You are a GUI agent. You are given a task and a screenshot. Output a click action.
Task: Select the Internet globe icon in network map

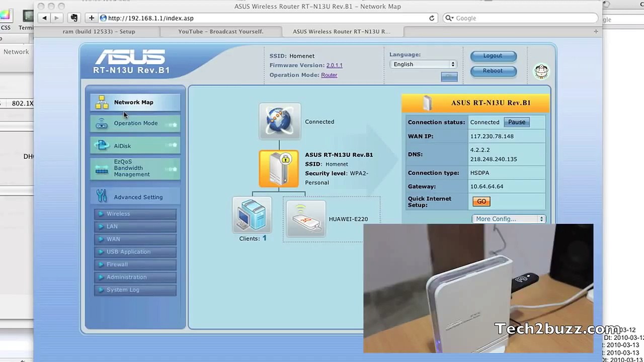coord(280,121)
